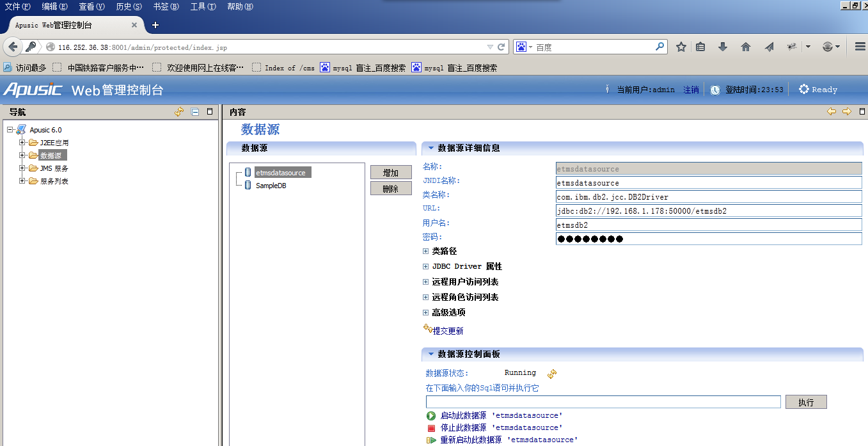Expand the 高级选项 section
The image size is (868, 446).
pos(425,313)
